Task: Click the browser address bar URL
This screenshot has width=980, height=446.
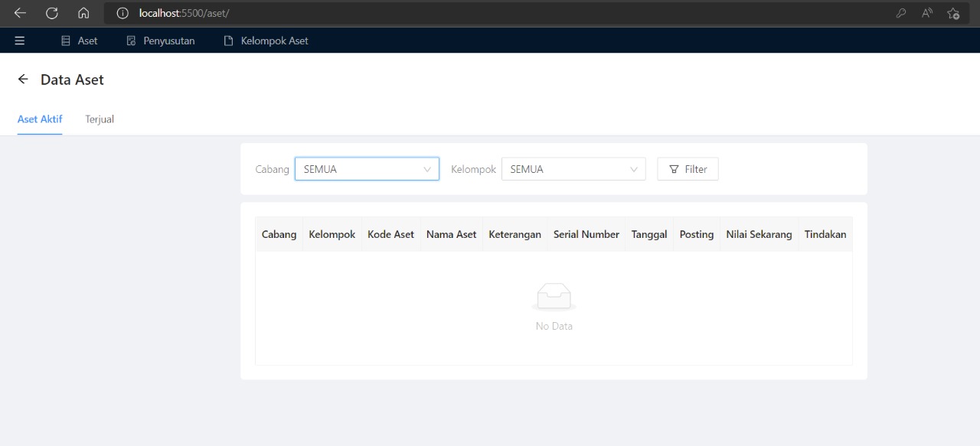Action: click(x=185, y=13)
